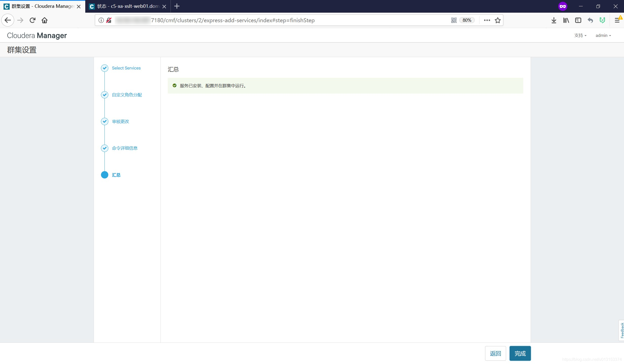
Task: Click the 完成 finish button
Action: [520, 353]
